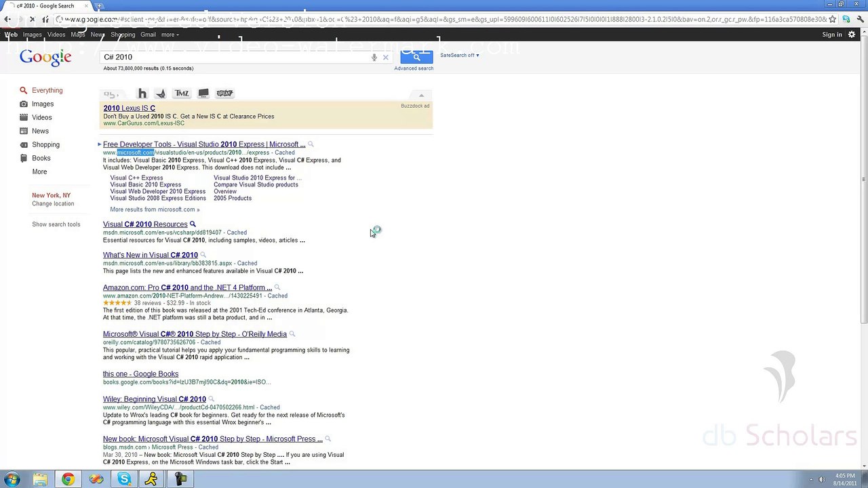Expand More search categories in sidebar
The width and height of the screenshot is (868, 488).
[39, 171]
